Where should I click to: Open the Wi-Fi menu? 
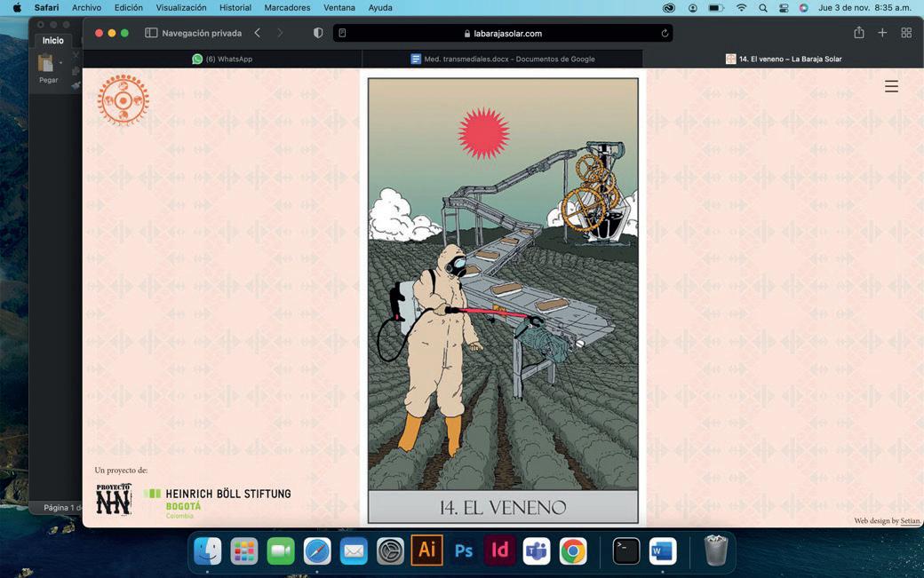click(x=742, y=8)
